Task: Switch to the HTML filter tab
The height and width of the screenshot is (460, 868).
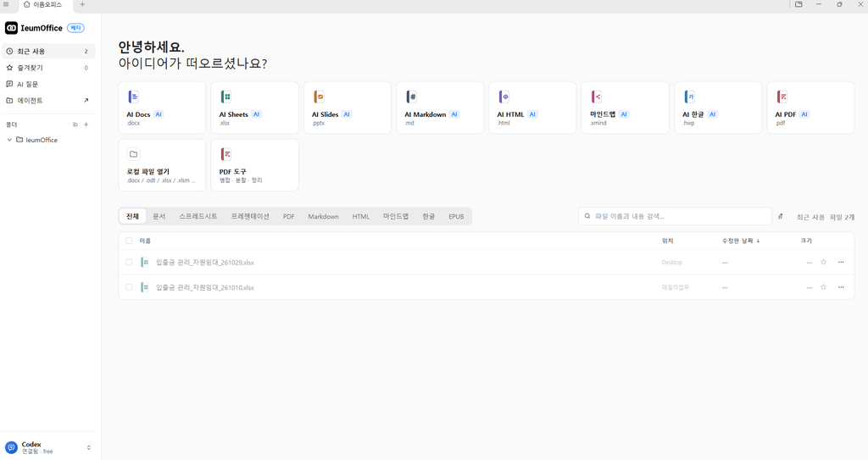Action: click(361, 216)
